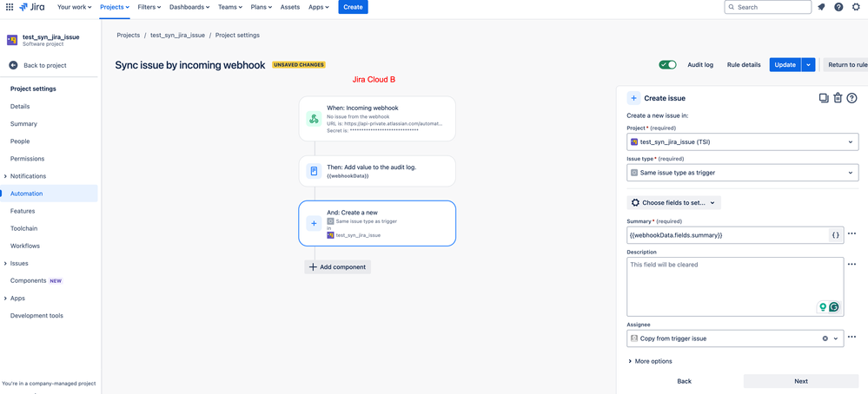Image resolution: width=868 pixels, height=394 pixels.
Task: Select Workflows in project settings
Action: 25,246
